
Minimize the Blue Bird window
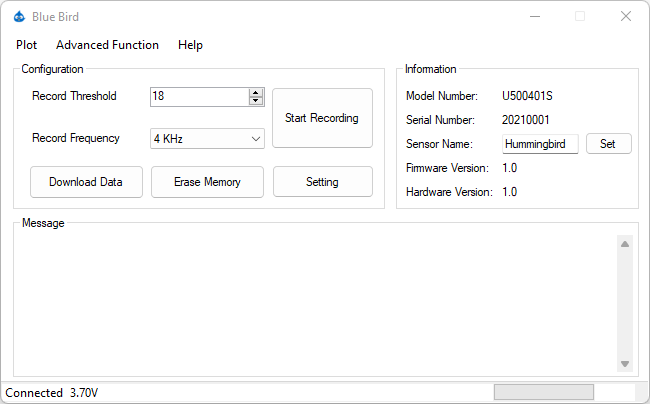tap(534, 17)
